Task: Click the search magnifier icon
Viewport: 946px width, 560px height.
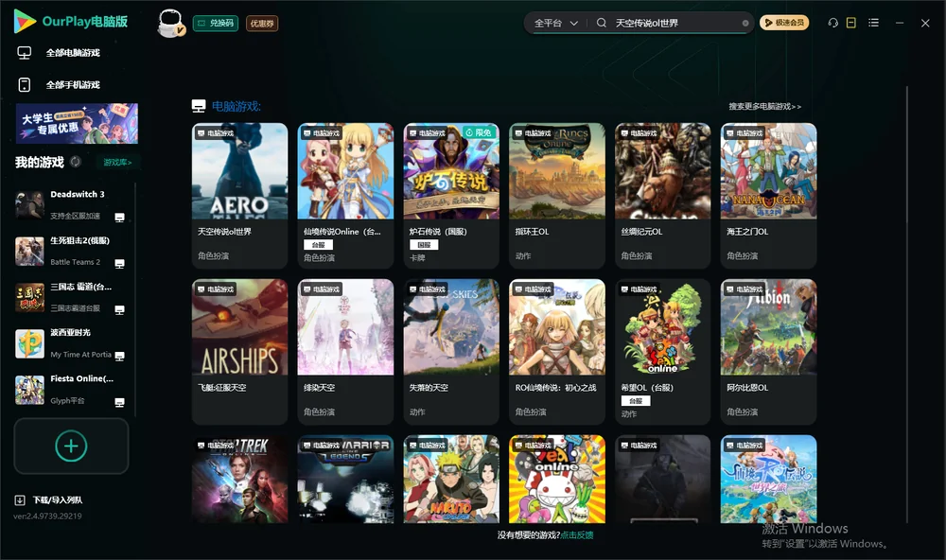Action: (x=602, y=23)
